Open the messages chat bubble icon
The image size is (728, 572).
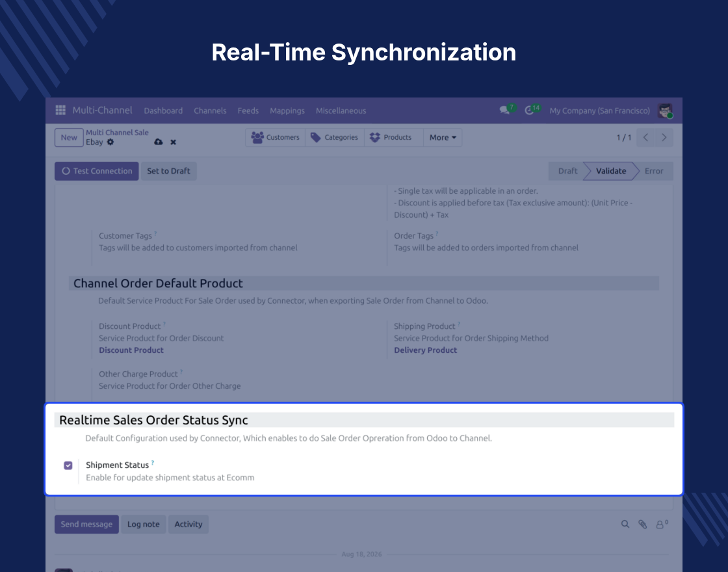pyautogui.click(x=504, y=110)
